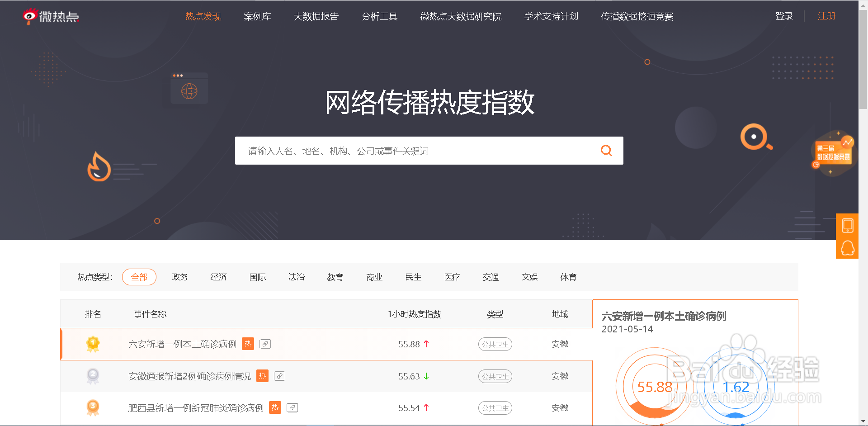Click the gold rank 1 medal
This screenshot has width=868, height=426.
pyautogui.click(x=93, y=344)
